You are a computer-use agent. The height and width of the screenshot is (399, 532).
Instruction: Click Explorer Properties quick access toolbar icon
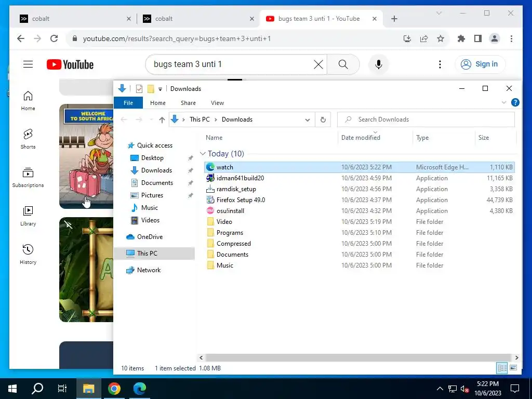pyautogui.click(x=139, y=88)
